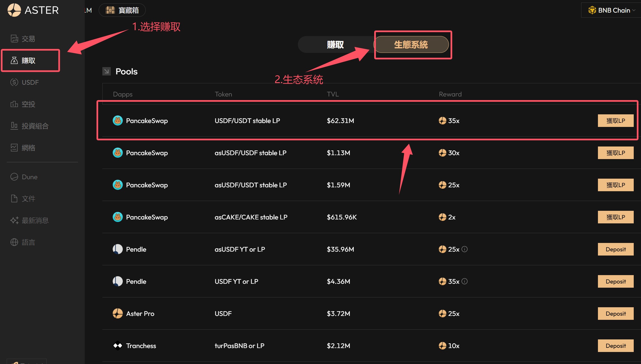Open the BNB Chain network dropdown
Screen dimensions: 641x364
[x=612, y=10]
